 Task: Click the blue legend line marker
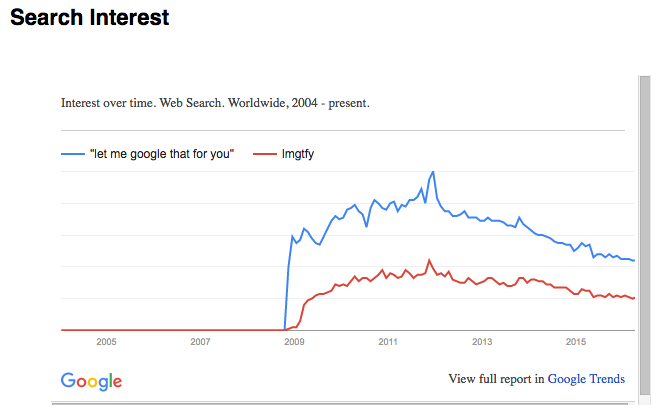(x=73, y=154)
